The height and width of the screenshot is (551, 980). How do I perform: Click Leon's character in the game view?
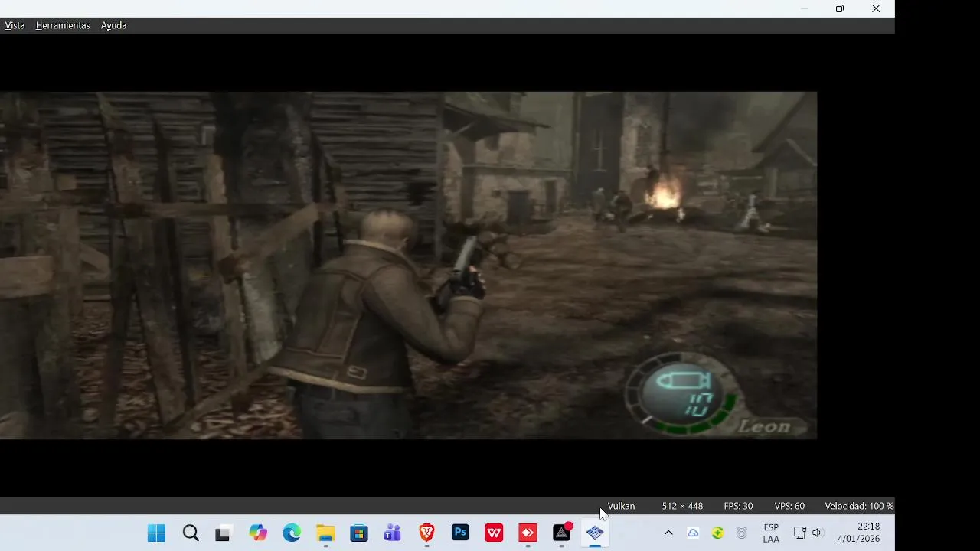(x=379, y=324)
